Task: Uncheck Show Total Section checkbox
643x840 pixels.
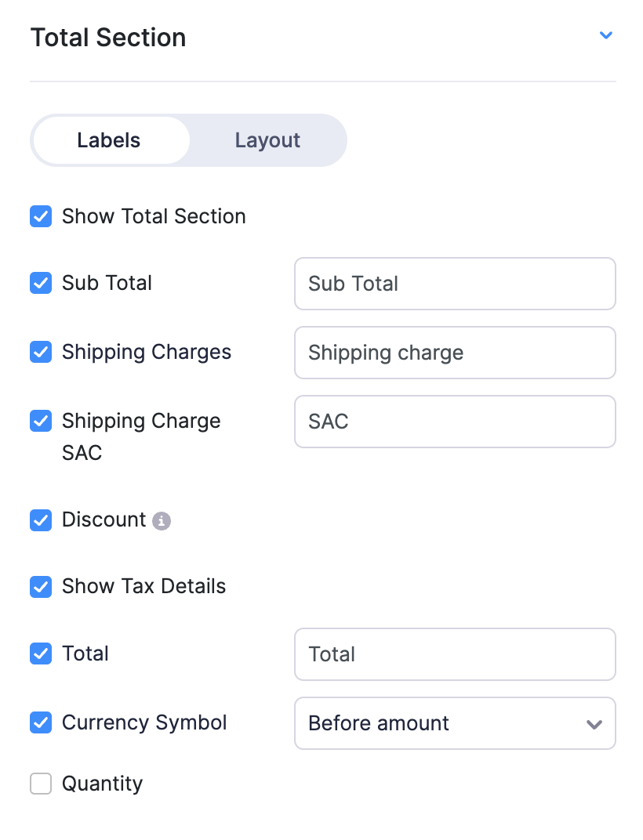Action: [x=41, y=217]
